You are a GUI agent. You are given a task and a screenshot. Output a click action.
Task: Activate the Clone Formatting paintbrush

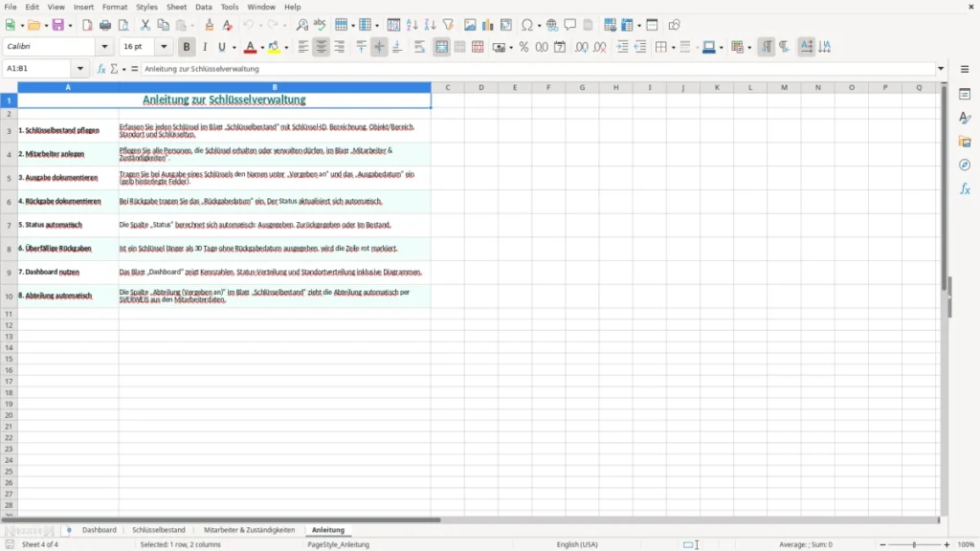pos(210,25)
